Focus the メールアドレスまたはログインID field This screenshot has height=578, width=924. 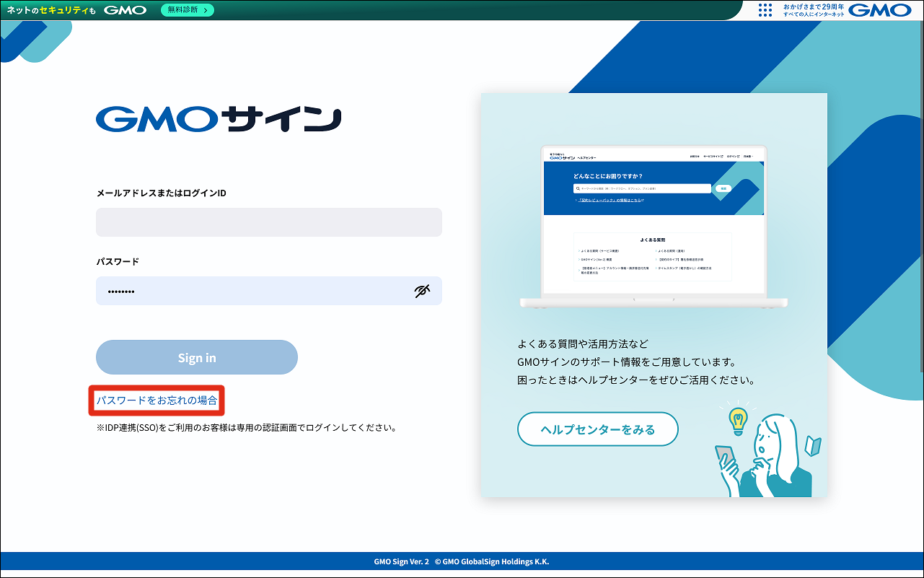pos(268,222)
